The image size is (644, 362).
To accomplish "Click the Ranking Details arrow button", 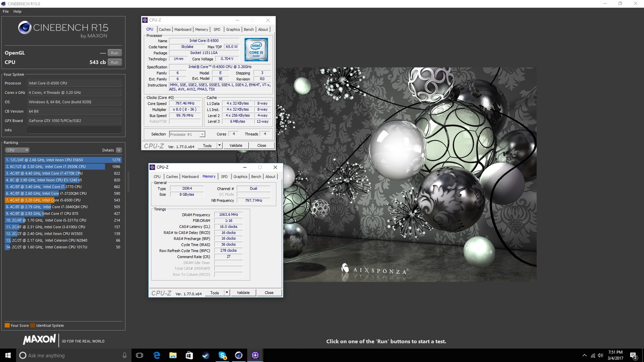I will 119,150.
